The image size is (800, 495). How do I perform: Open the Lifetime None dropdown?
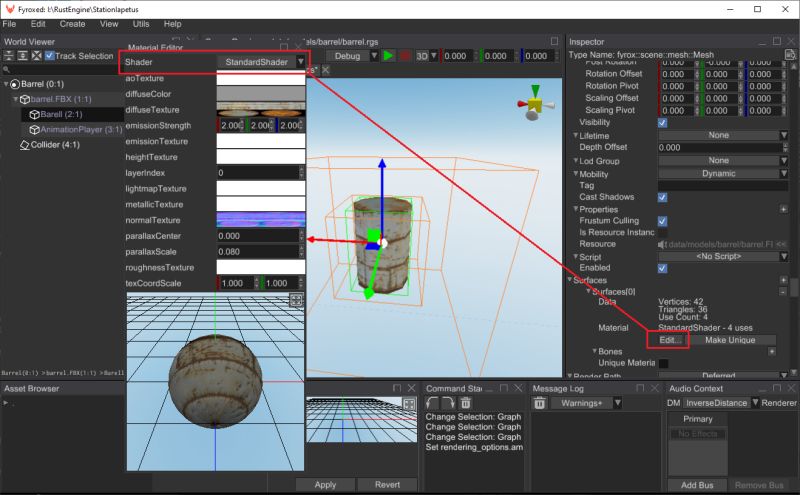723,135
